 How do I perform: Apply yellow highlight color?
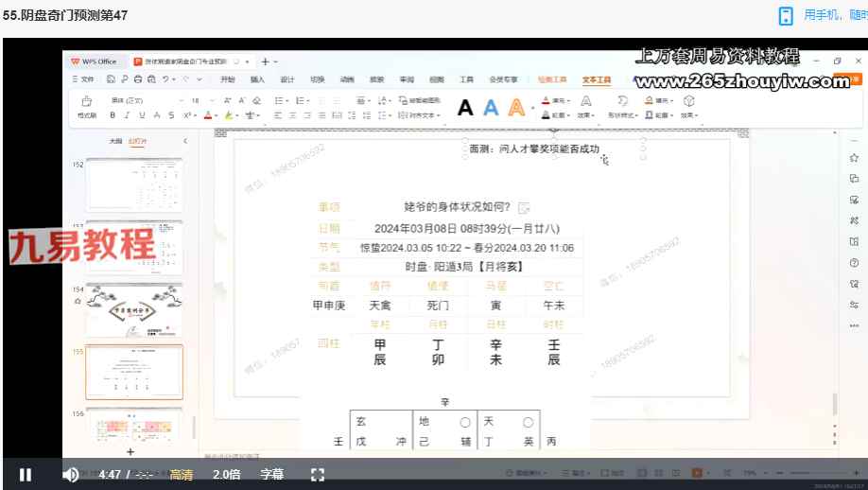pos(229,115)
